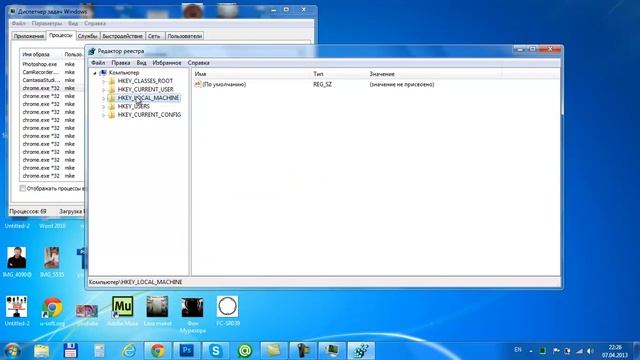Open the green @ Mail.ru Agent taskbar icon
Viewport: 640px width, 360px height.
tap(245, 351)
